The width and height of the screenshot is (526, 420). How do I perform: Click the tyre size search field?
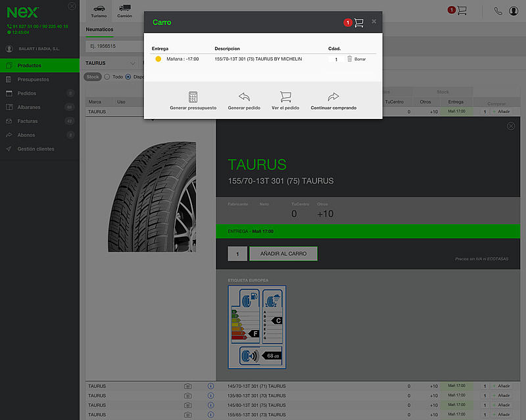click(114, 46)
